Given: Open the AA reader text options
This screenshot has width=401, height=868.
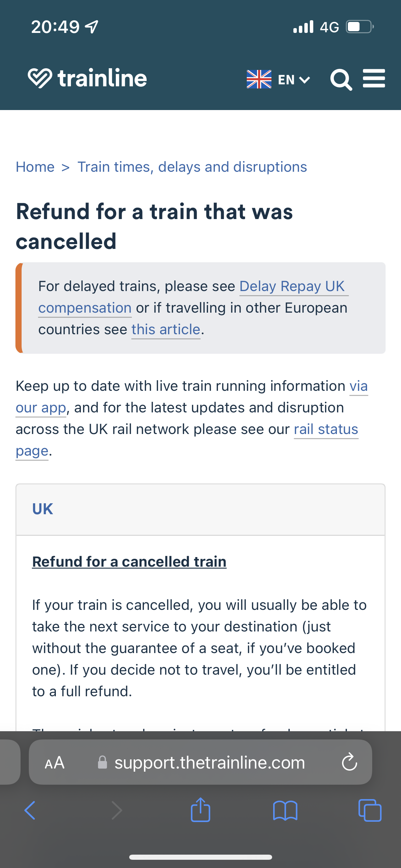Looking at the screenshot, I should (54, 762).
